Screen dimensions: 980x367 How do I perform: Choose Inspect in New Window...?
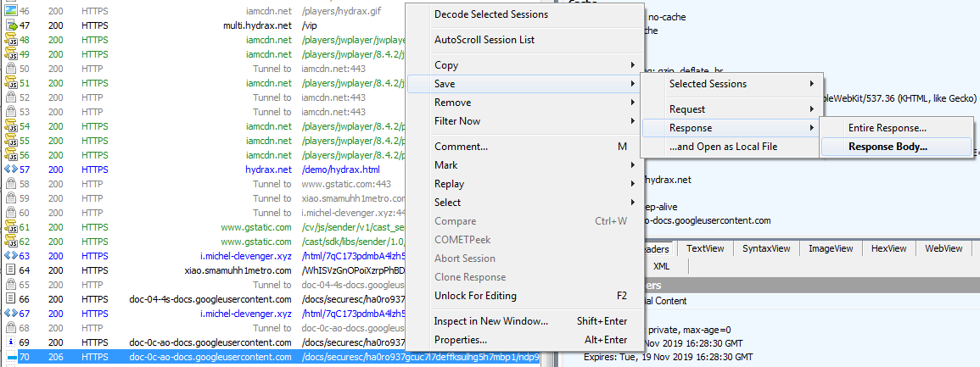coord(525,321)
